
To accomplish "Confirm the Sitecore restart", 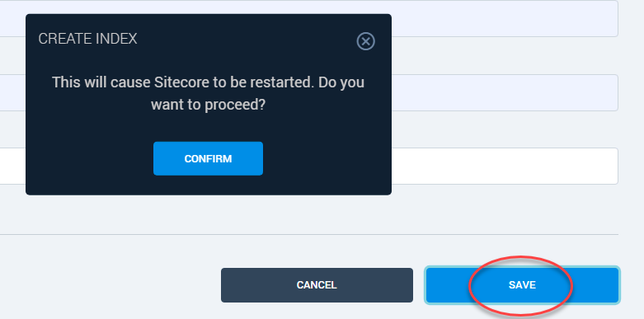I will coord(209,158).
